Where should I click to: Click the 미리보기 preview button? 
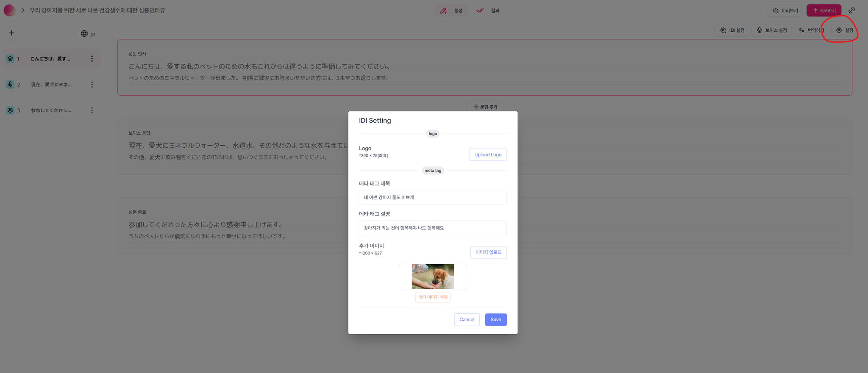[x=785, y=11]
